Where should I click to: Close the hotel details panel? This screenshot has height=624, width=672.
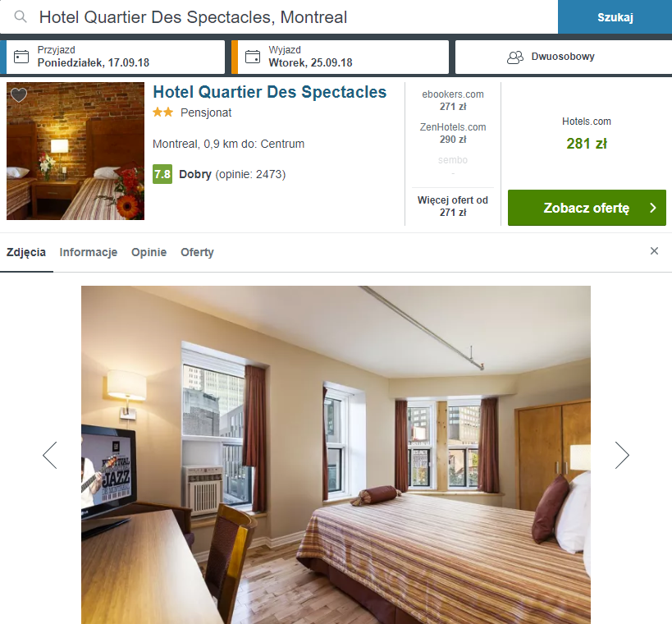(654, 251)
